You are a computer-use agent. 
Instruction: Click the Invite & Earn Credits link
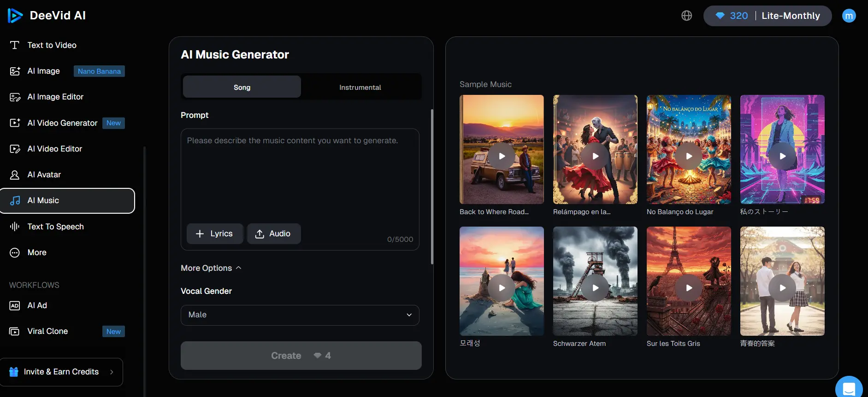(x=61, y=372)
